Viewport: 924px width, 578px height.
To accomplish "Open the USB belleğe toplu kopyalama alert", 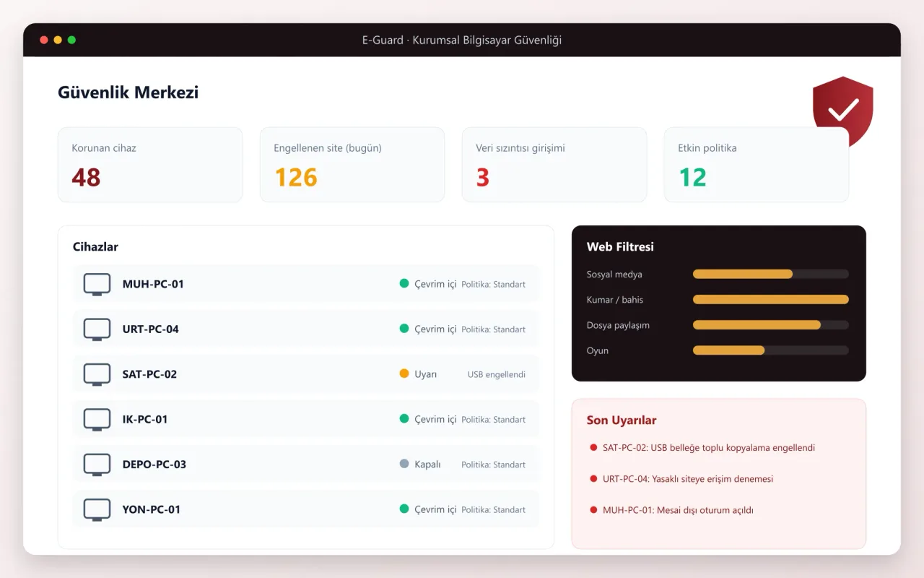I will 709,448.
